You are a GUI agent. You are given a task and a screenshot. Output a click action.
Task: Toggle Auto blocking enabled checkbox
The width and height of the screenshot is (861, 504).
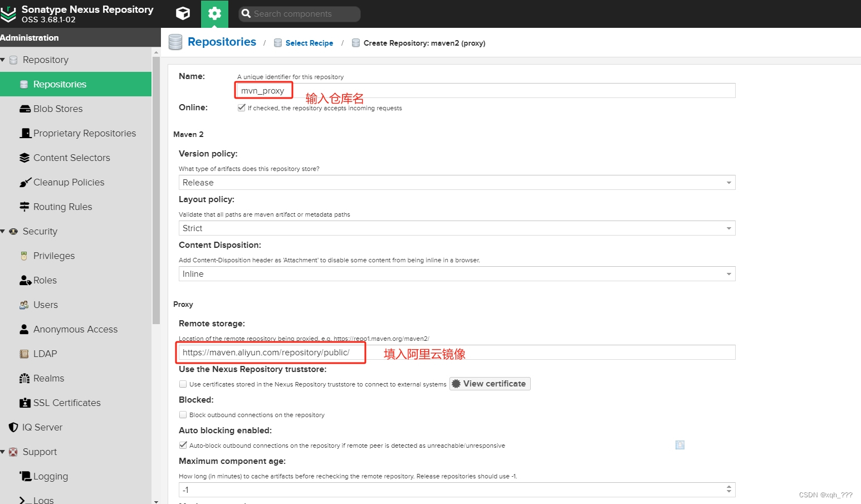(x=183, y=446)
